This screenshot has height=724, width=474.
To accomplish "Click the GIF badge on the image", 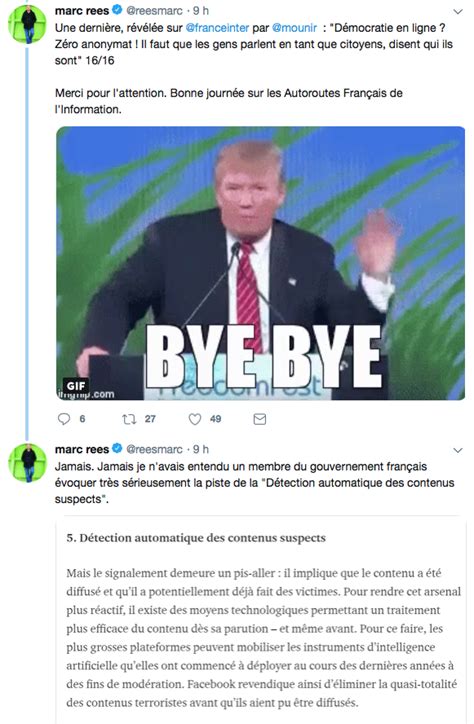I will point(75,386).
